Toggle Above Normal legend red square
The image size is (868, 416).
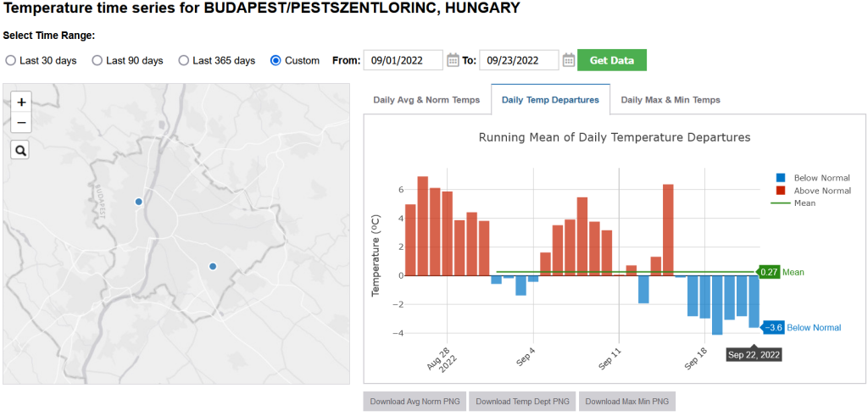780,191
